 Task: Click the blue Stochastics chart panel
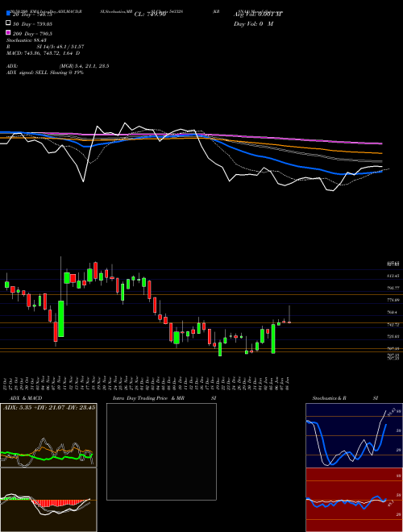[354, 435]
